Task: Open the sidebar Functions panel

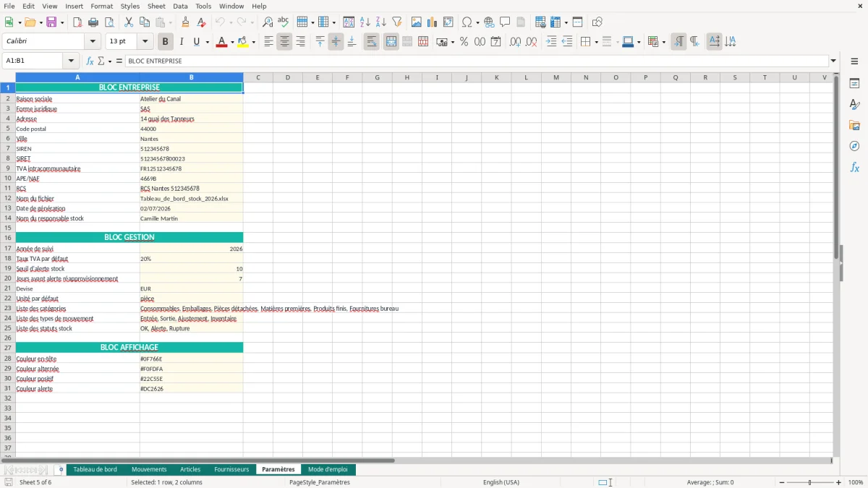Action: point(854,167)
